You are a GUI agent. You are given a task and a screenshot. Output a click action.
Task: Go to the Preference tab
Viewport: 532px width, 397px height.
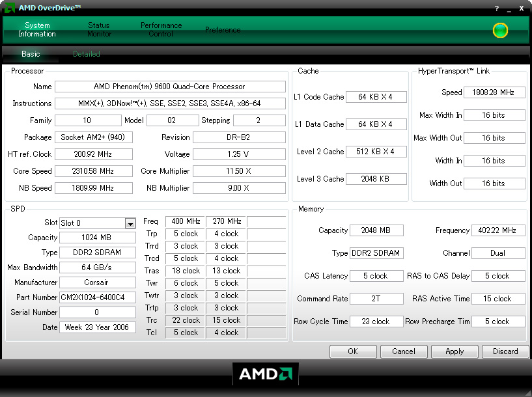point(223,30)
